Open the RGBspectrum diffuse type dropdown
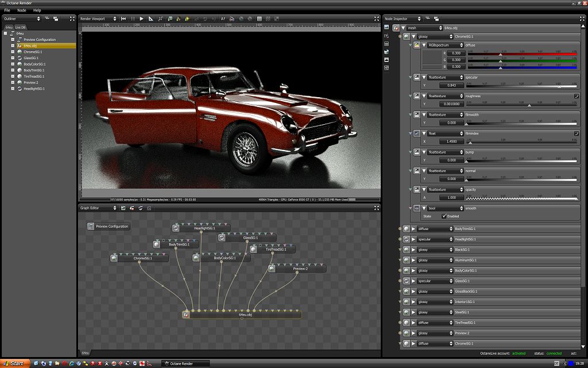Screen dimensions: 588x368 click(x=445, y=45)
